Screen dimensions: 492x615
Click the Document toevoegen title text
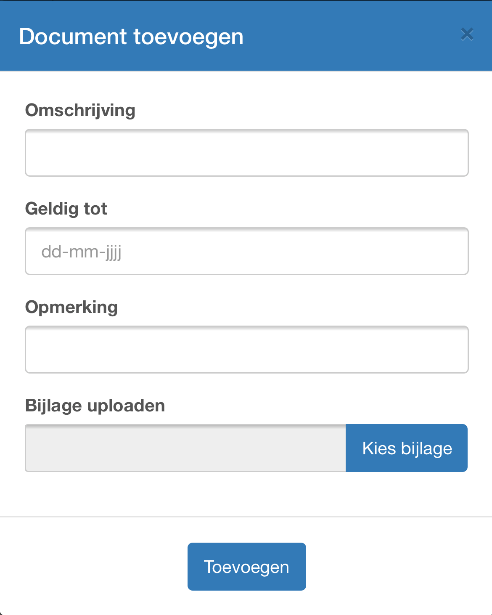[x=131, y=37]
